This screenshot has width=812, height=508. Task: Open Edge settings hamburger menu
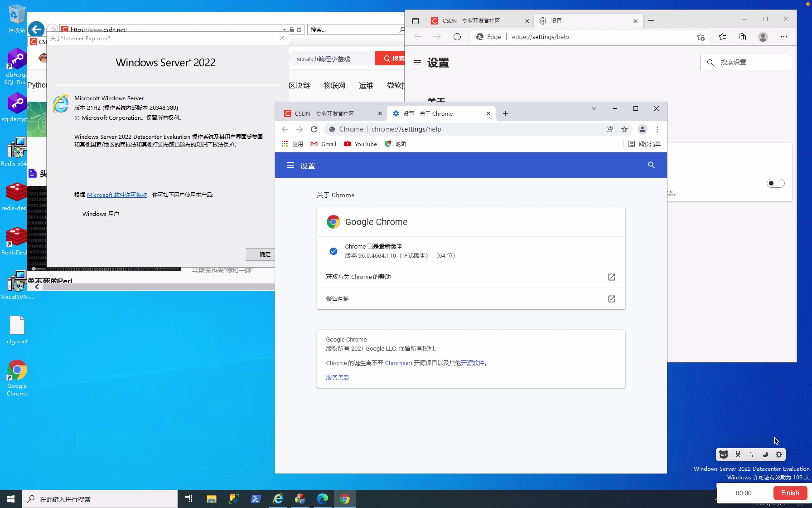(417, 63)
